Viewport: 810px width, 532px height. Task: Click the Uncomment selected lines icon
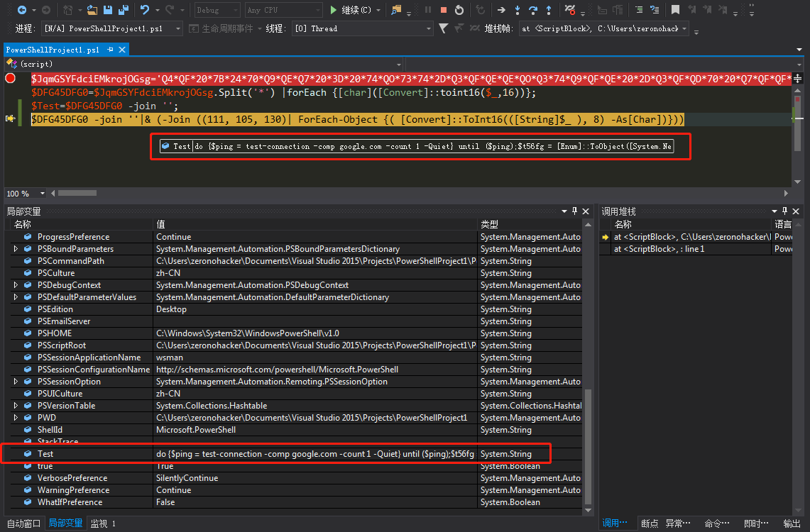655,10
